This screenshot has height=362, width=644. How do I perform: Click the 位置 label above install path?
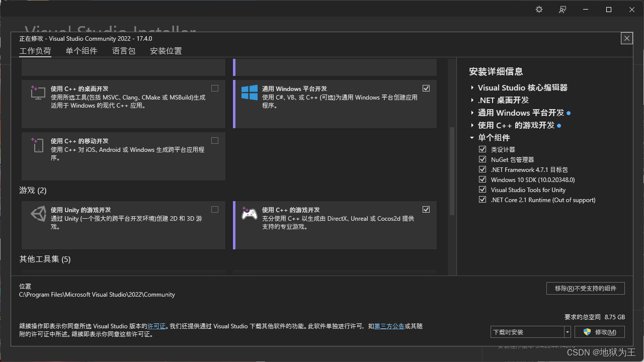(25, 286)
